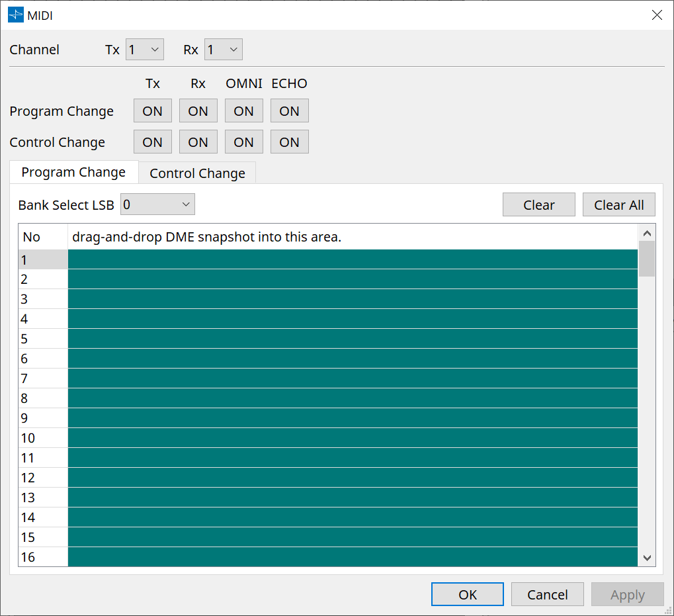The image size is (674, 616).
Task: Confirm settings with the OK button
Action: tap(467, 594)
